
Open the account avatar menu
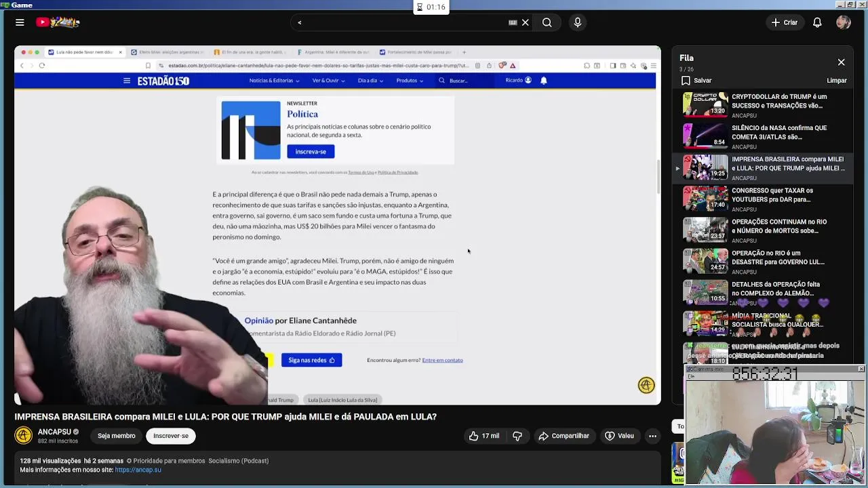pos(844,22)
